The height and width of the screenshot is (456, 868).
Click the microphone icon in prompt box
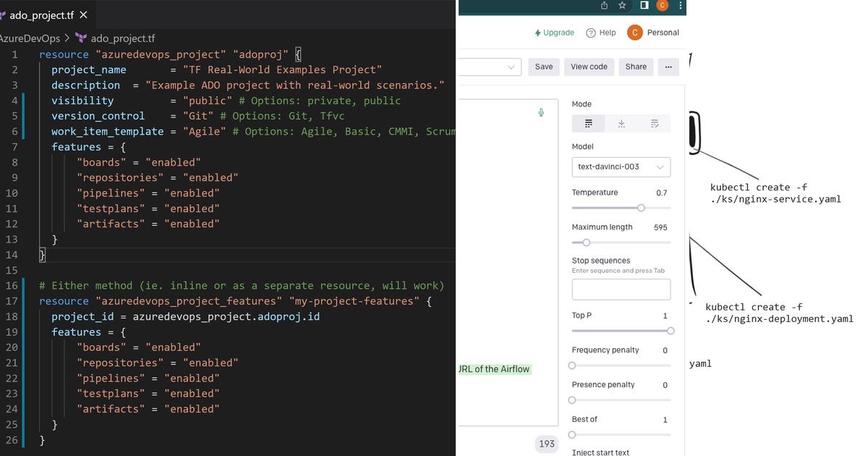click(x=541, y=112)
